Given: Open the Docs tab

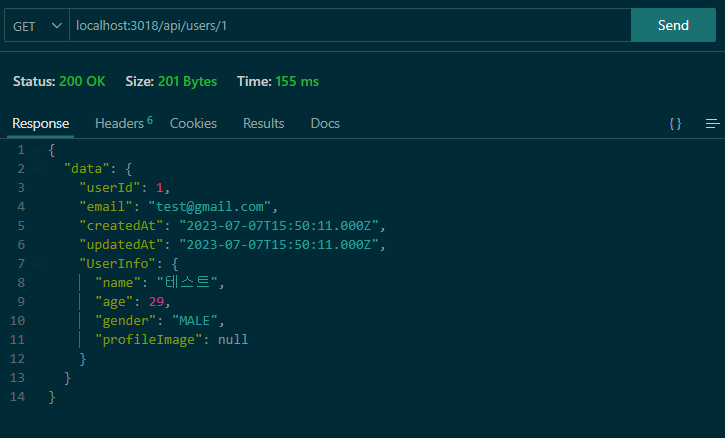Looking at the screenshot, I should [x=325, y=123].
